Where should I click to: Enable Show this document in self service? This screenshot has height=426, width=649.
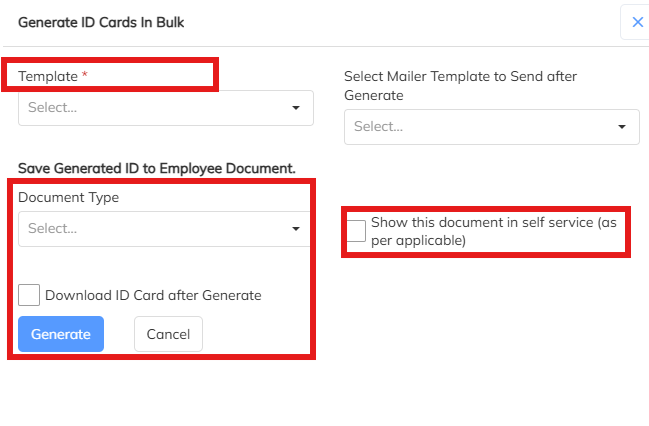point(356,231)
